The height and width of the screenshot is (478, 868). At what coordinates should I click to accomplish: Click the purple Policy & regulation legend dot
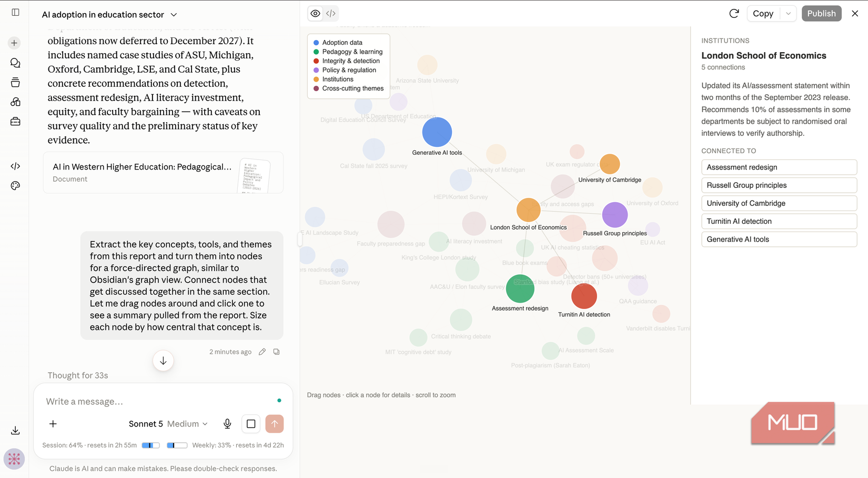[x=316, y=70]
